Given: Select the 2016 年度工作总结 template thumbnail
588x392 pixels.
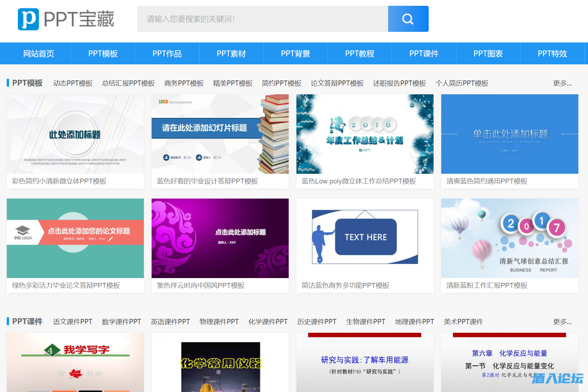Looking at the screenshot, I should click(x=365, y=134).
